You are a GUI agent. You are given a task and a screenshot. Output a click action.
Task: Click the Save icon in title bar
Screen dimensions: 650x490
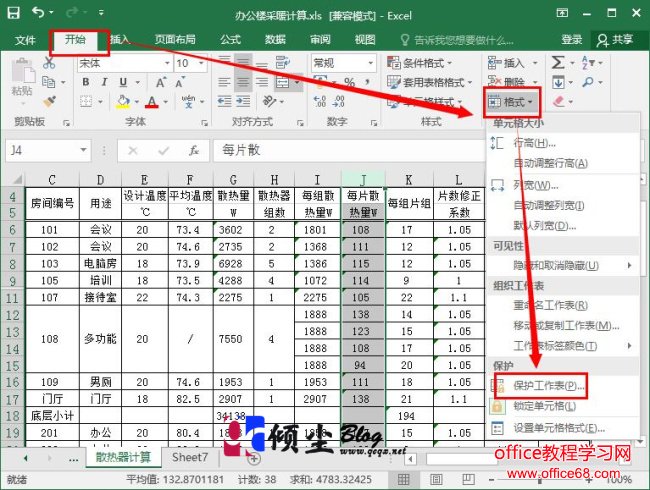[14, 13]
